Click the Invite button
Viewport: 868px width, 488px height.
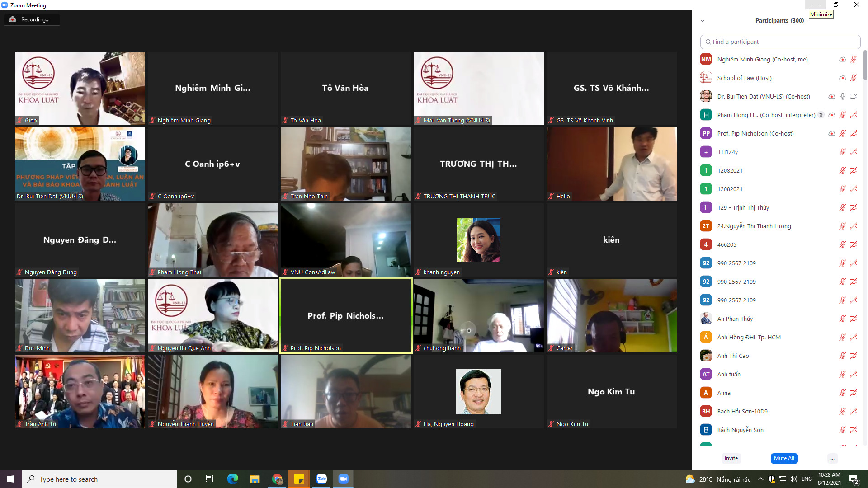[731, 458]
